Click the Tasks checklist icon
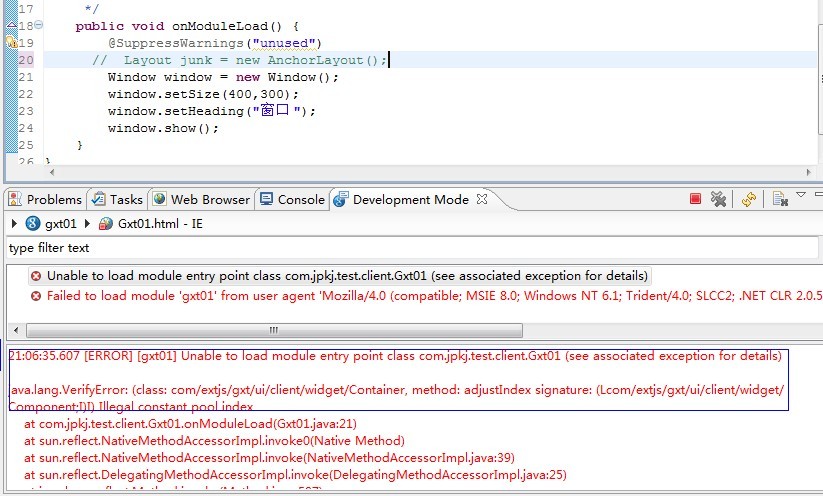Screen dimensions: 823x496 [98, 199]
